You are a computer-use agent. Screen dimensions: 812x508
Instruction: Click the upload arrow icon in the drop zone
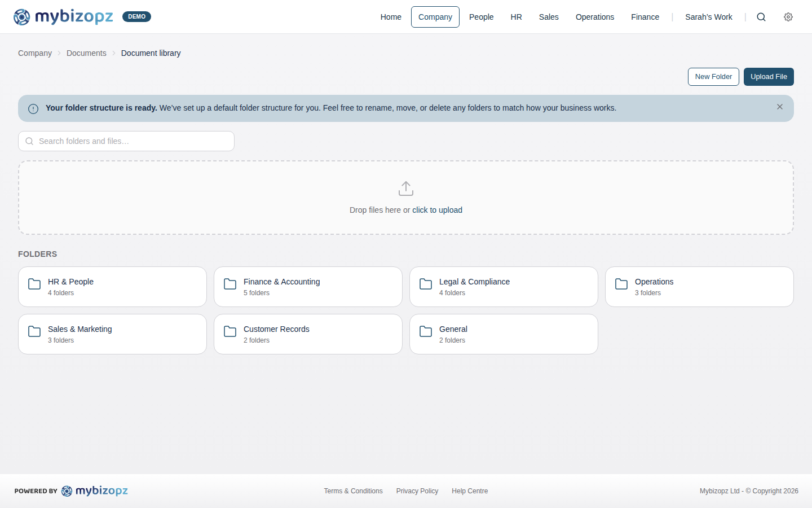pos(405,188)
